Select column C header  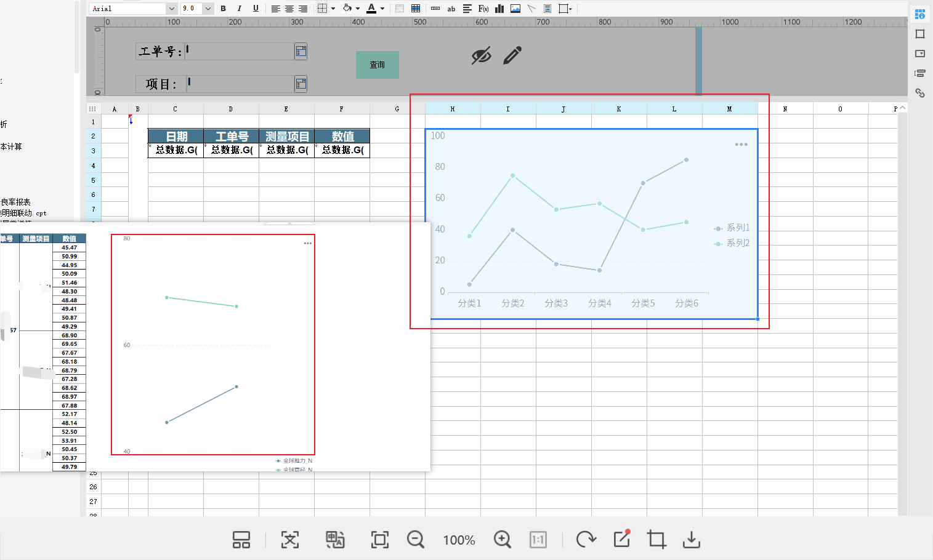pyautogui.click(x=176, y=109)
